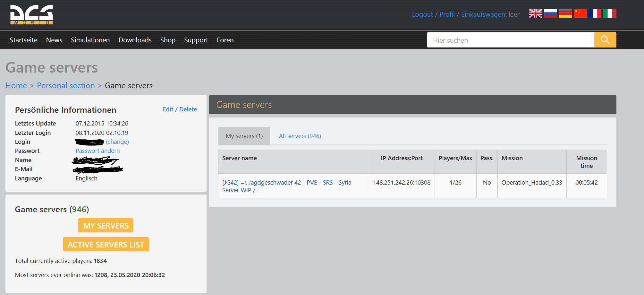Viewport: 644px width, 295px height.
Task: Click the Passwort ändern link
Action: (x=97, y=151)
